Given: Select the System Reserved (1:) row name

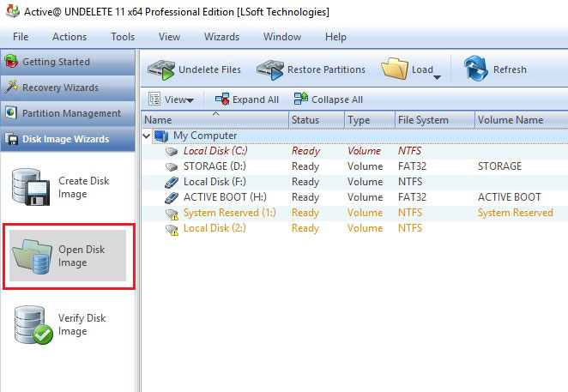Looking at the screenshot, I should (x=230, y=213).
